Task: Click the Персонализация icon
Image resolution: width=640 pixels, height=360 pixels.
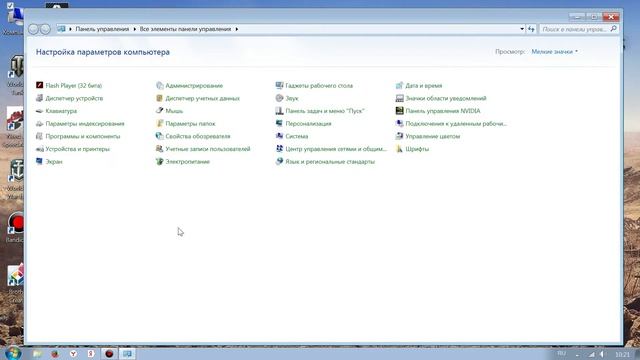Action: pyautogui.click(x=280, y=123)
